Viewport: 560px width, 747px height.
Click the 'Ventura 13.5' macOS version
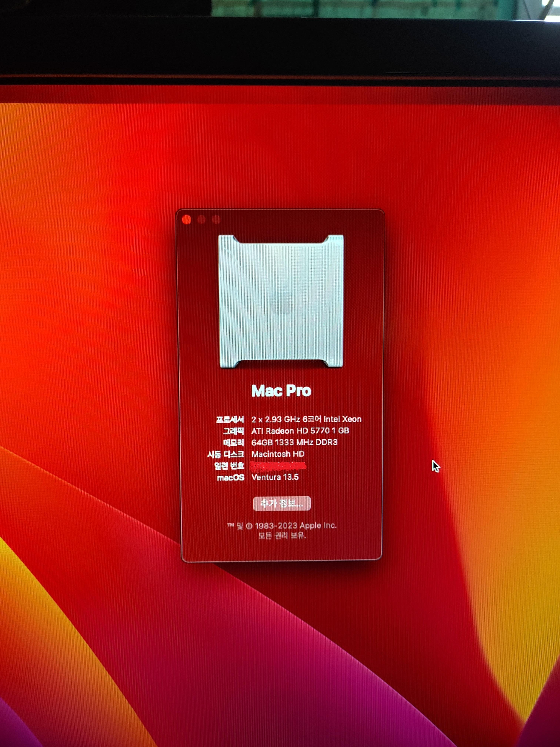pyautogui.click(x=275, y=477)
